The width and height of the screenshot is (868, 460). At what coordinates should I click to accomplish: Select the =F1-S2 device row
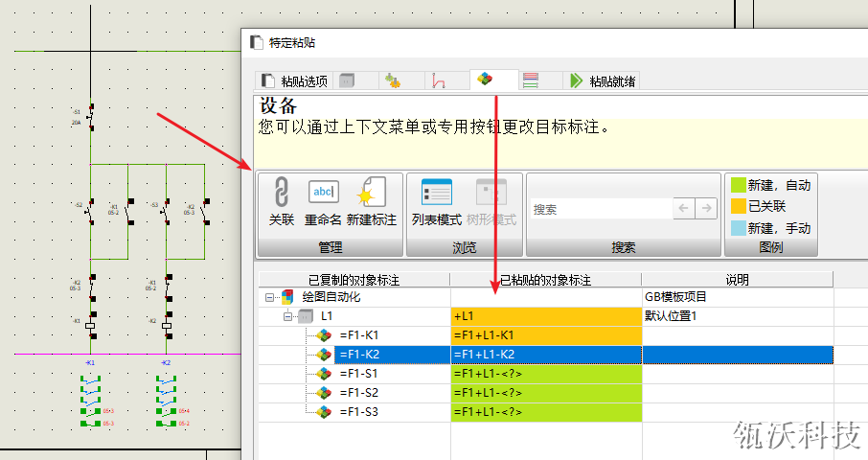tap(358, 392)
